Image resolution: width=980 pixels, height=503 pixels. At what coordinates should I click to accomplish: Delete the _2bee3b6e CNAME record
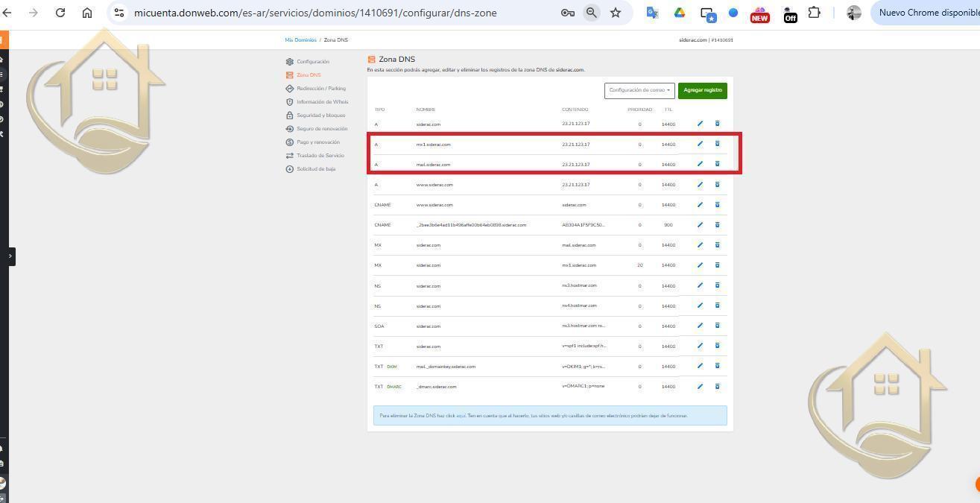tap(718, 224)
